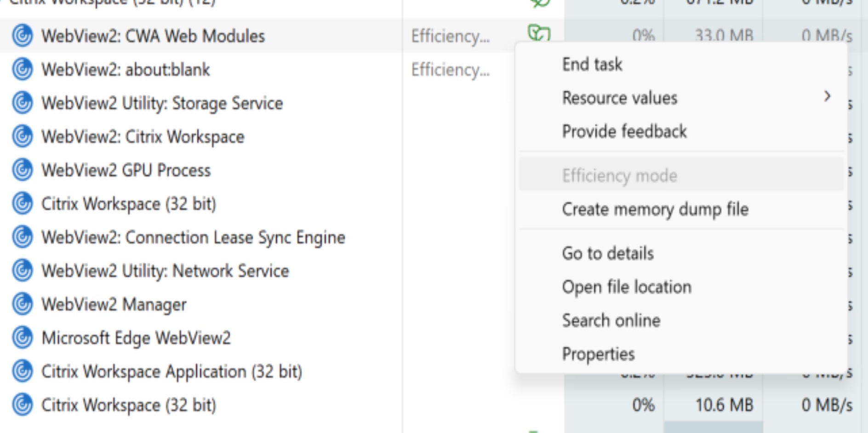Click the WebView2: CWA Web Modules process icon

click(x=22, y=36)
